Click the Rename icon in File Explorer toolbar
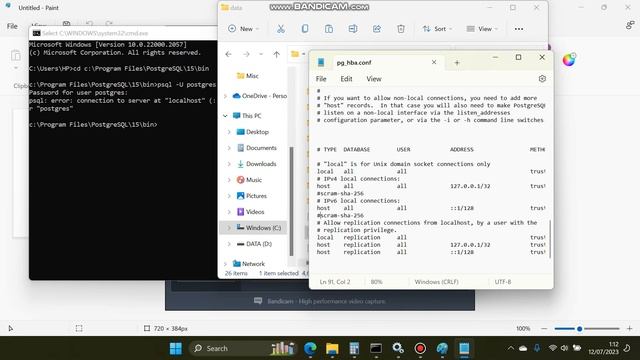The width and height of the screenshot is (640, 360). click(353, 29)
